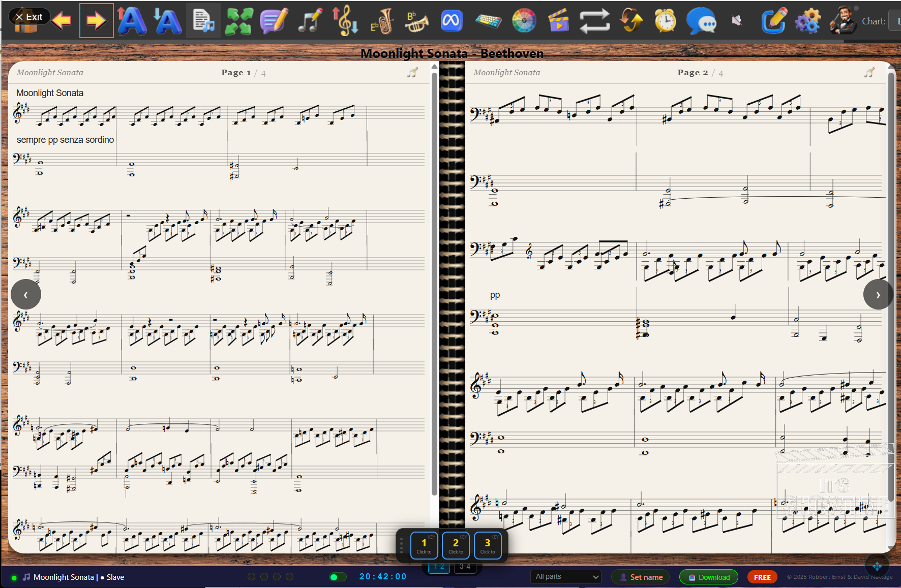Select the Bb trumpet instrument icon
This screenshot has width=901, height=588.
pyautogui.click(x=416, y=21)
